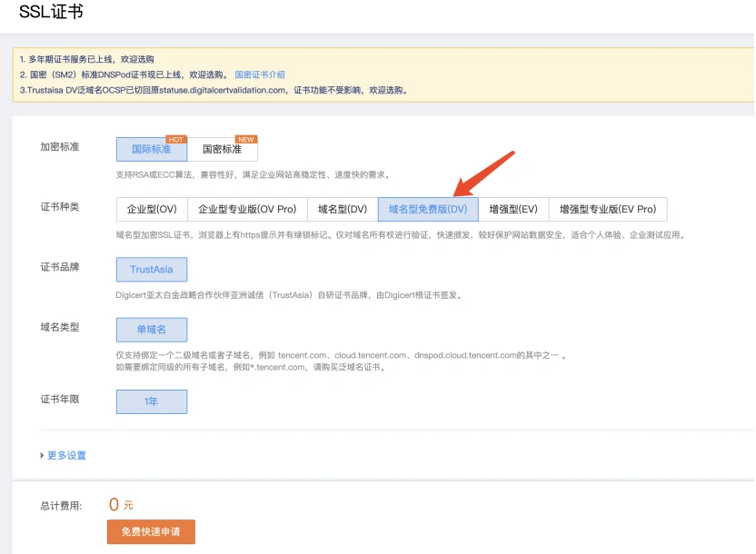Select the 单域名 domain type
The width and height of the screenshot is (756, 554).
pos(151,329)
